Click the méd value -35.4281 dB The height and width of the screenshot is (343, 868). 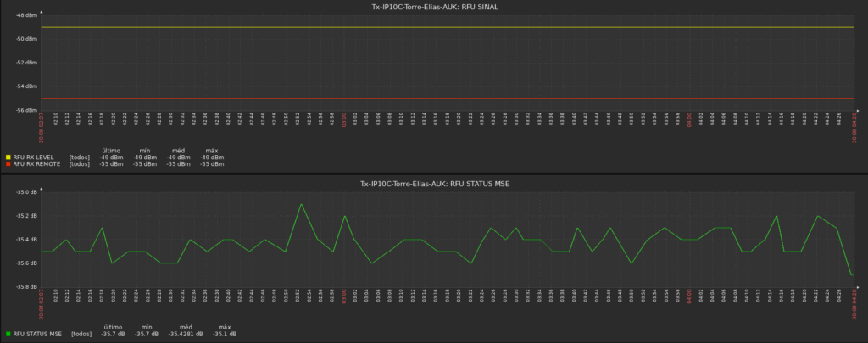186,334
